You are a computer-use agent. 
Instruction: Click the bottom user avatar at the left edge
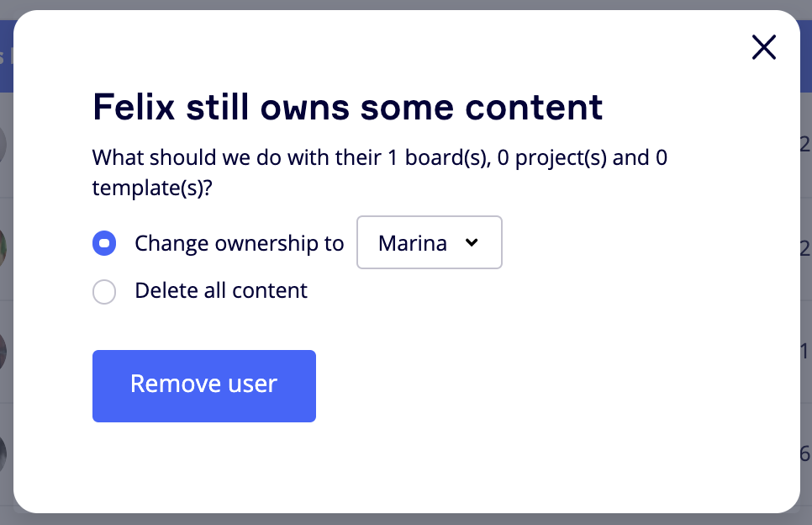[4, 453]
